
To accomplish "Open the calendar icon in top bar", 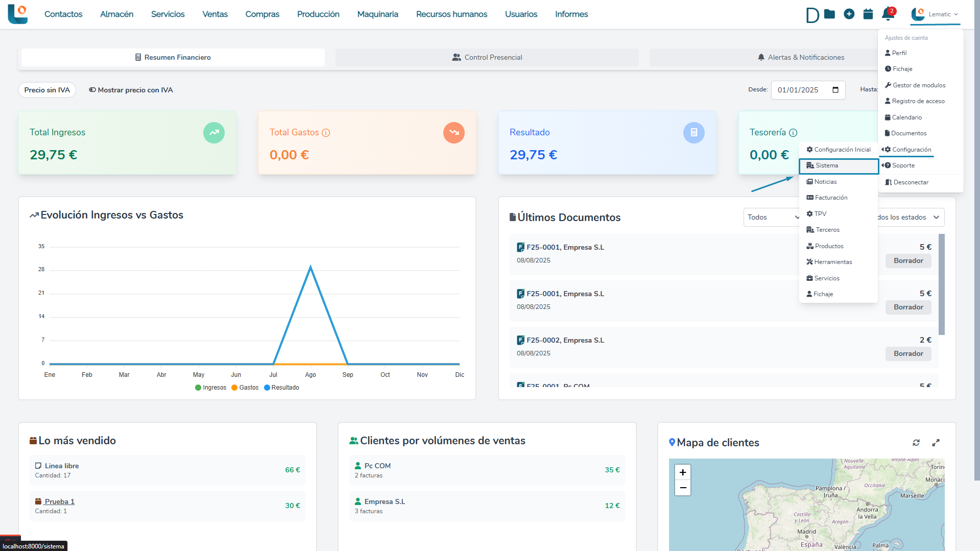I will click(868, 14).
